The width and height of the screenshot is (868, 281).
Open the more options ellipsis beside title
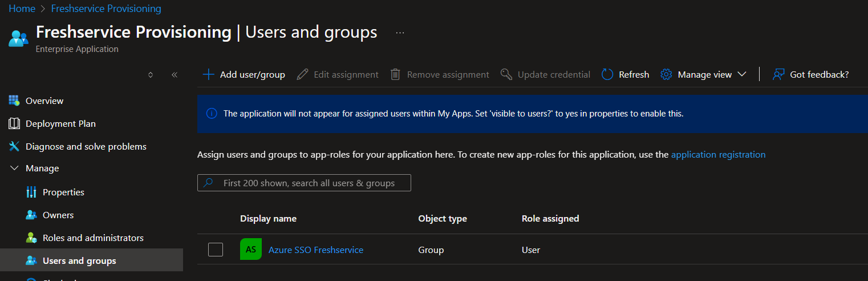click(x=400, y=33)
